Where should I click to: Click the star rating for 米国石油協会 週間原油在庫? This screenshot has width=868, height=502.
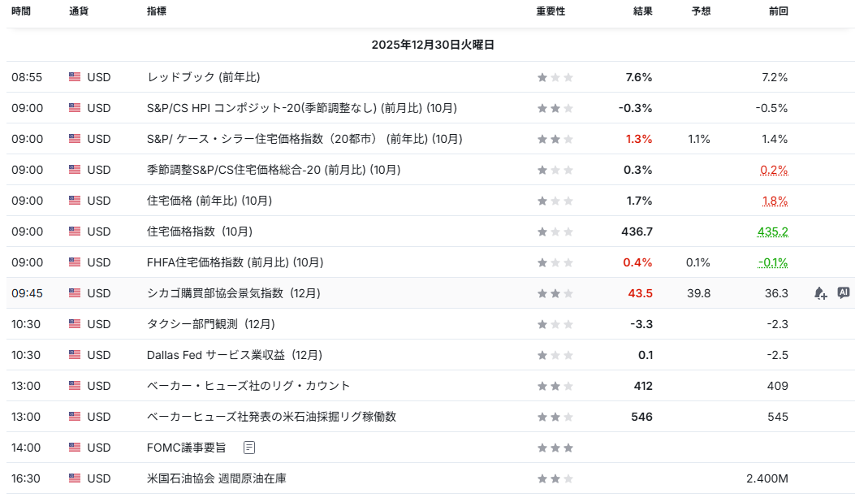tap(555, 478)
